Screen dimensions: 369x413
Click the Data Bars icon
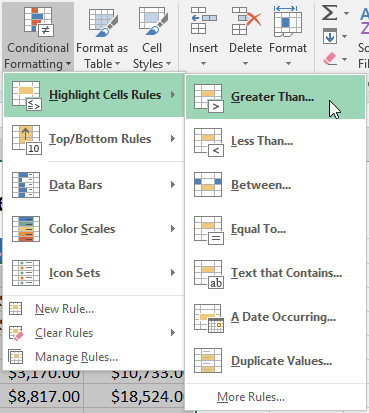[26, 185]
